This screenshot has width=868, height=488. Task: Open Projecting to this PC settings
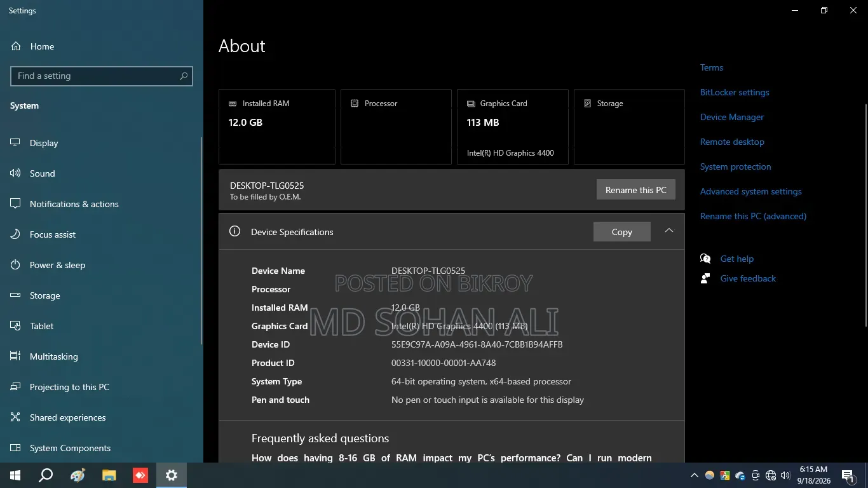coord(102,387)
